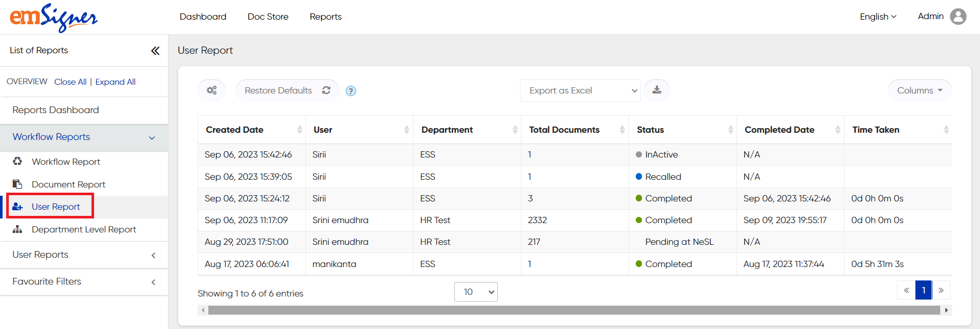Viewport: 980px width, 329px height.
Task: Click the emSigner logo
Action: click(x=53, y=18)
